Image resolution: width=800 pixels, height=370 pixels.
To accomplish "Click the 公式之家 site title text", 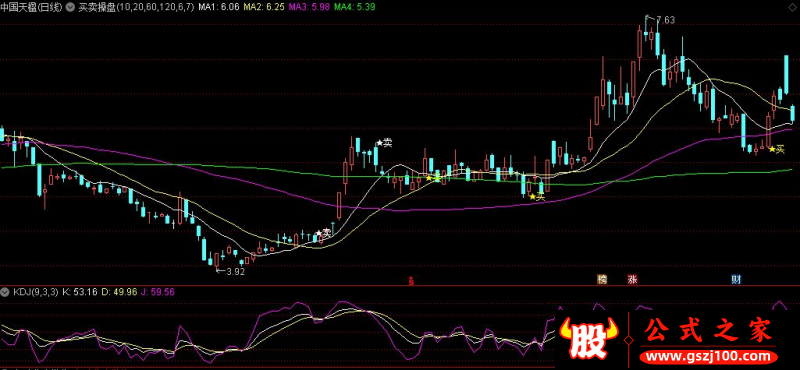I will [708, 331].
